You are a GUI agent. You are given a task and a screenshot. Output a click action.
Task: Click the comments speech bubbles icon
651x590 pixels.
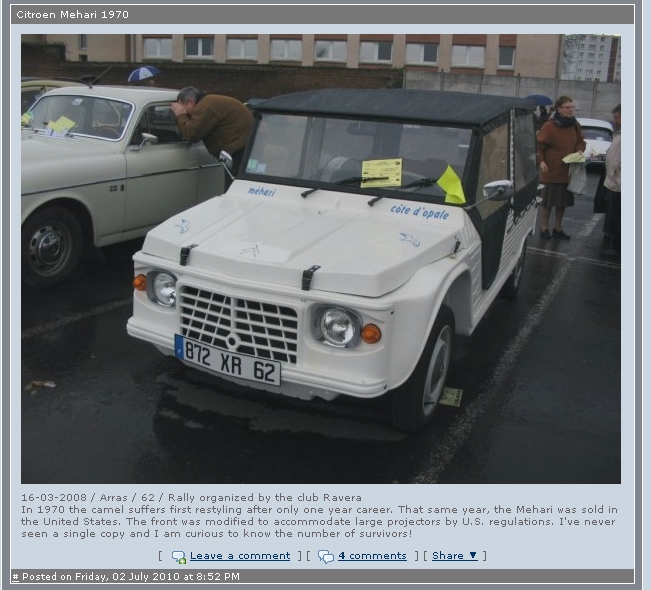(326, 557)
